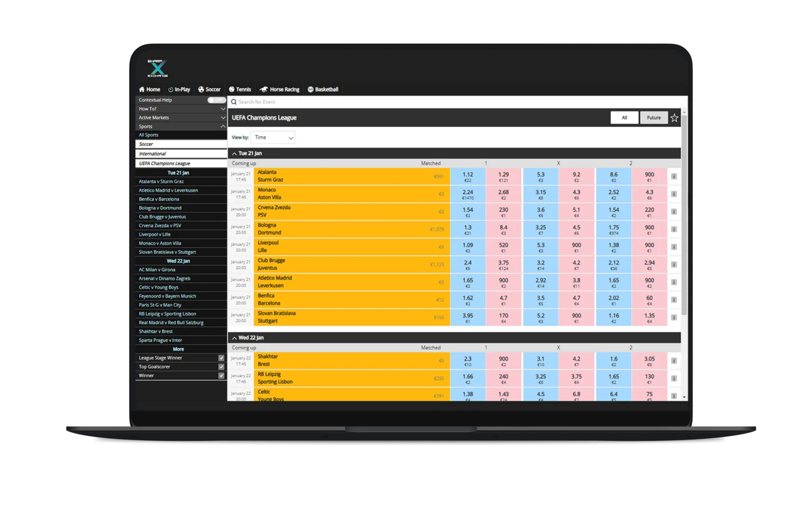This screenshot has height=509, width=812.
Task: Lay Juventus at 2.94 odds
Action: pos(649,265)
